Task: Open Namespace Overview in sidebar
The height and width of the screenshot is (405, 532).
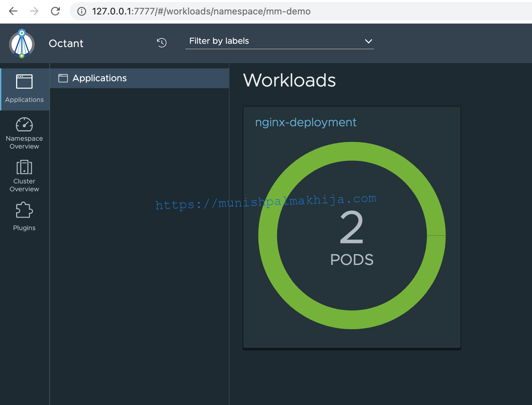Action: point(24,133)
